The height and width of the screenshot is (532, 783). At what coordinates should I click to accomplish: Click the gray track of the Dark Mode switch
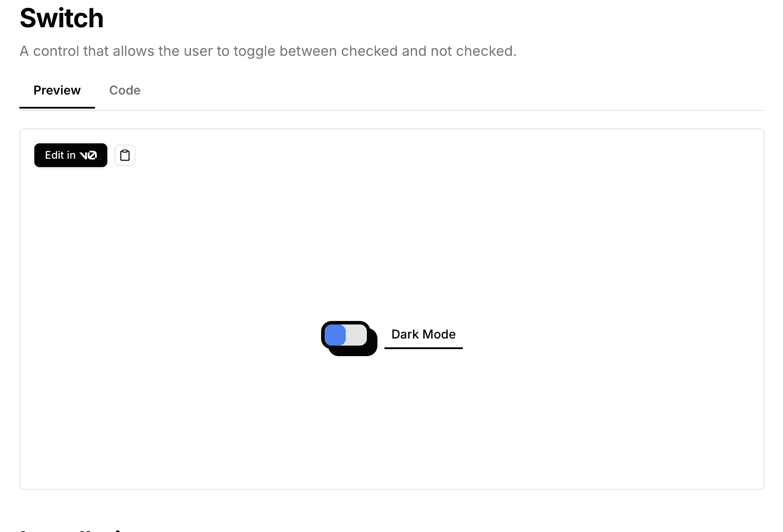tap(356, 335)
